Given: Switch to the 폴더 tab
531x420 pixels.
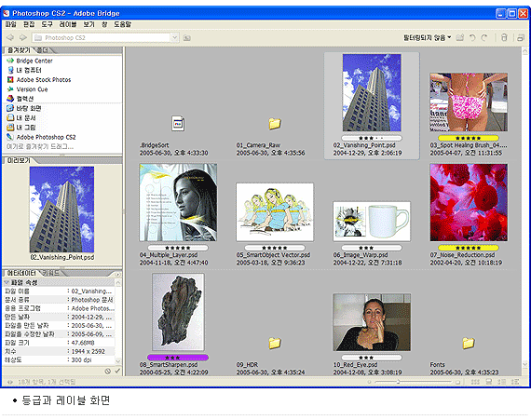Looking at the screenshot, I should 43,50.
